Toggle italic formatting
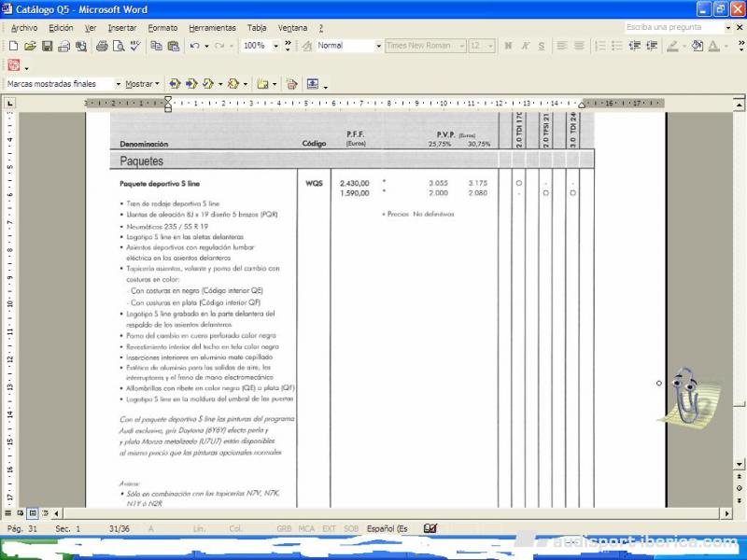The image size is (747, 560). (x=525, y=46)
